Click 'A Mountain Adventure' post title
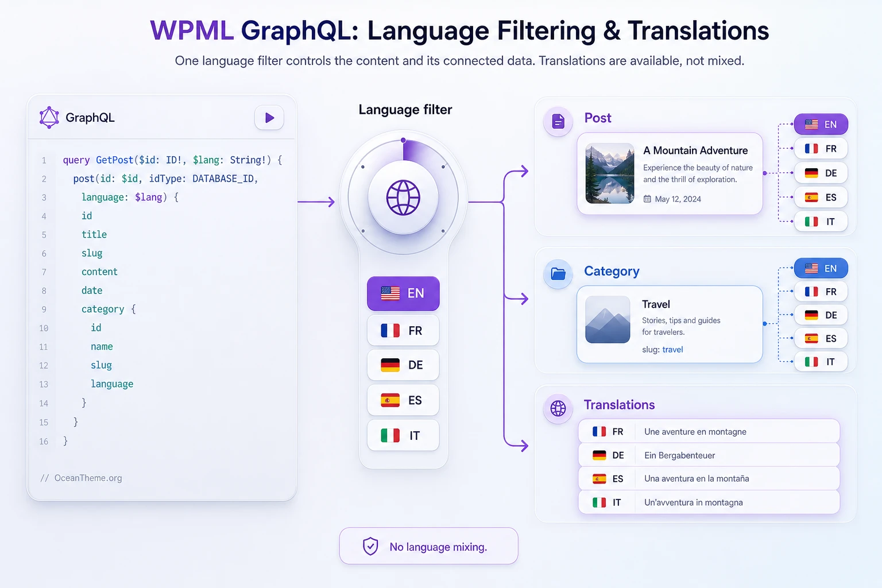This screenshot has width=882, height=588. click(x=695, y=150)
